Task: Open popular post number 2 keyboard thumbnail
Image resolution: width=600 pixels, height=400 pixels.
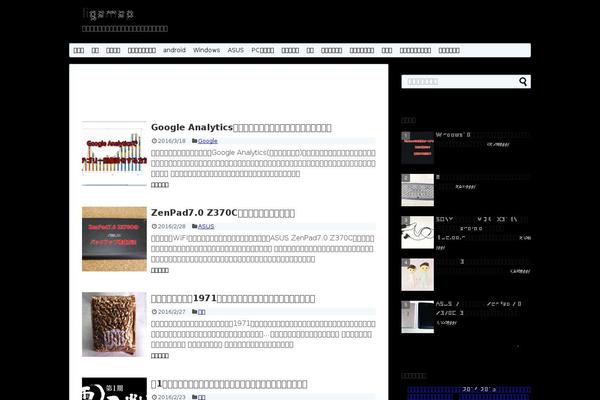Action: [417, 190]
